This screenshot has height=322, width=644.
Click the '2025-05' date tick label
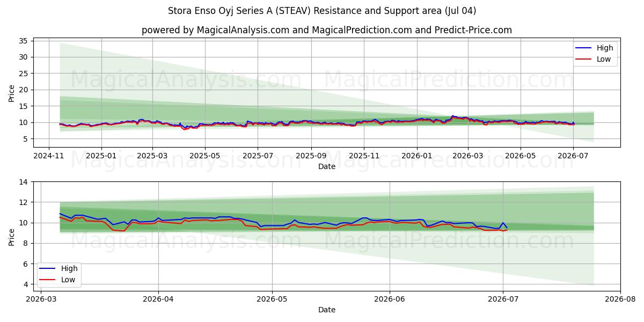(205, 156)
